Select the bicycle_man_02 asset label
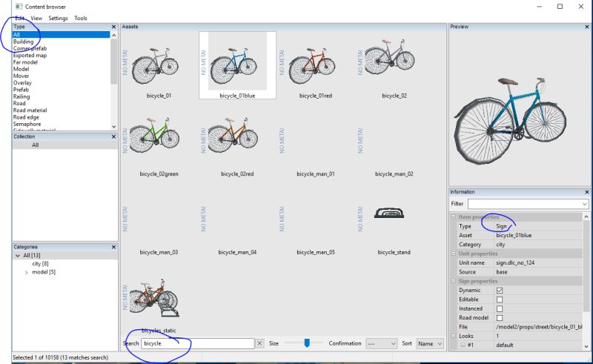The height and width of the screenshot is (364, 593). point(394,174)
